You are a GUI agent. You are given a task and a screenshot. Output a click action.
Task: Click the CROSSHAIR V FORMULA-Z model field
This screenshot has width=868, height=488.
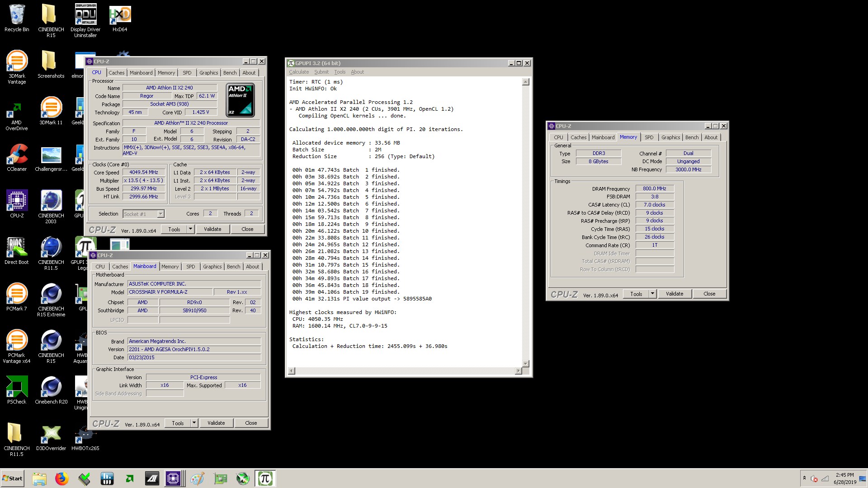(170, 292)
